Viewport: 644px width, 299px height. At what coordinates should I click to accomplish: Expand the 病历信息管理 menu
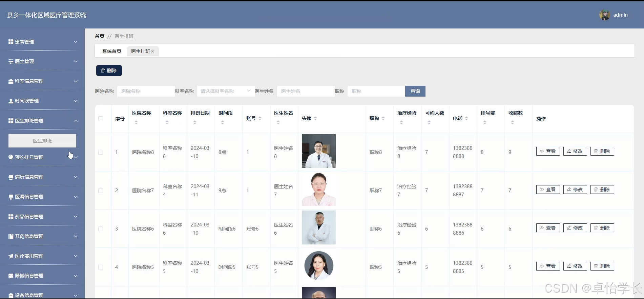coord(42,177)
